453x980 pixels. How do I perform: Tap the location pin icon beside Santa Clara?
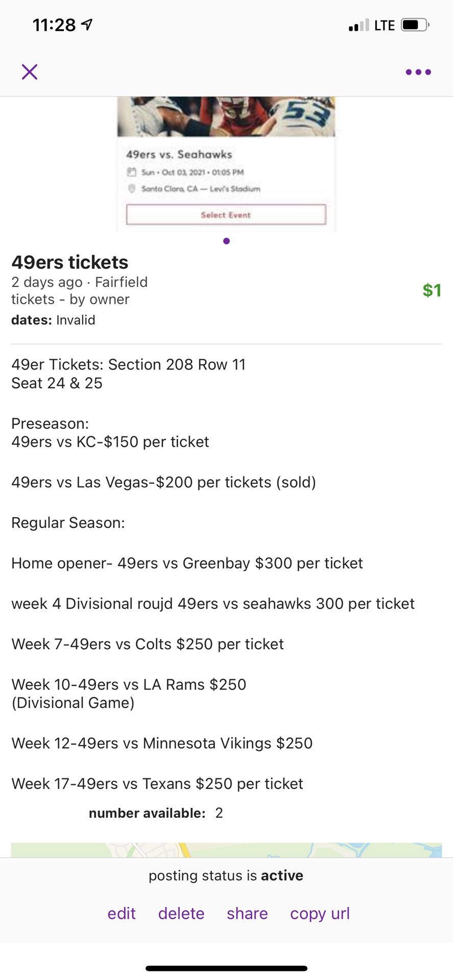click(x=132, y=189)
